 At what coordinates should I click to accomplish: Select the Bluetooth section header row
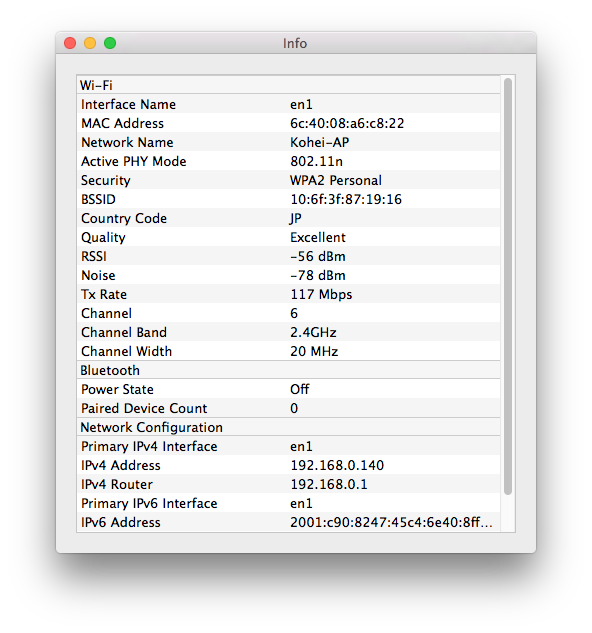click(288, 370)
